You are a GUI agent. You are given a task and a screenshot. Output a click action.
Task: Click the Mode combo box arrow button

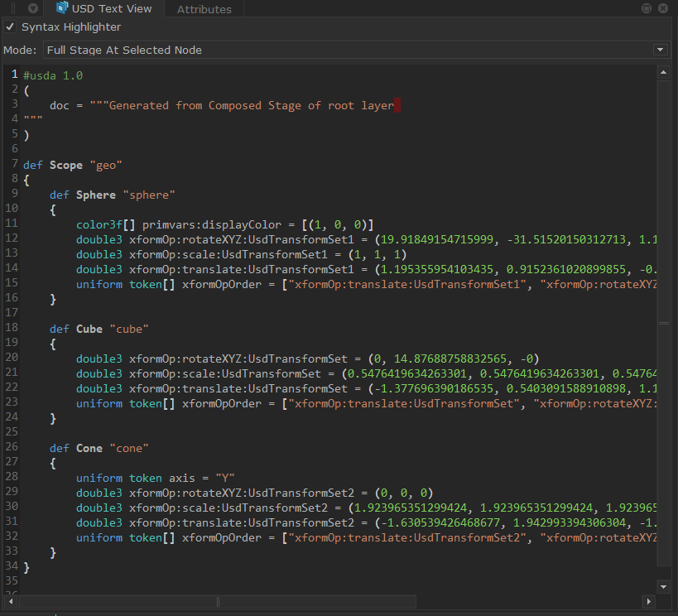click(x=660, y=50)
